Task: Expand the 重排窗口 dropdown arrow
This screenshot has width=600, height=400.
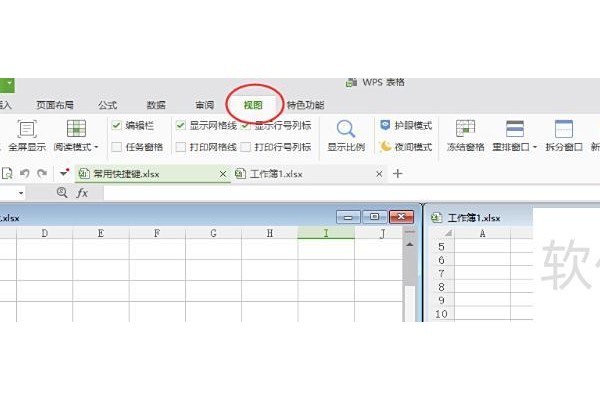Action: 535,147
